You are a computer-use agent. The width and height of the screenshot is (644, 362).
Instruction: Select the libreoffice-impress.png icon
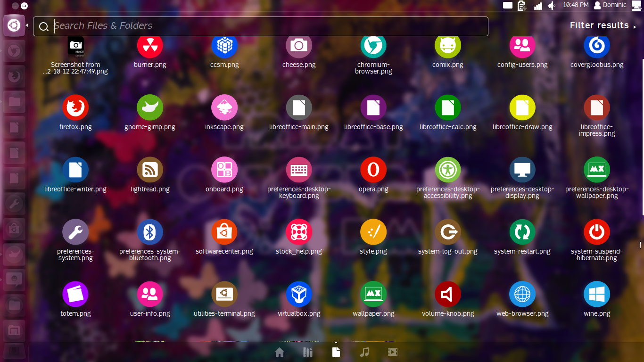(x=597, y=107)
